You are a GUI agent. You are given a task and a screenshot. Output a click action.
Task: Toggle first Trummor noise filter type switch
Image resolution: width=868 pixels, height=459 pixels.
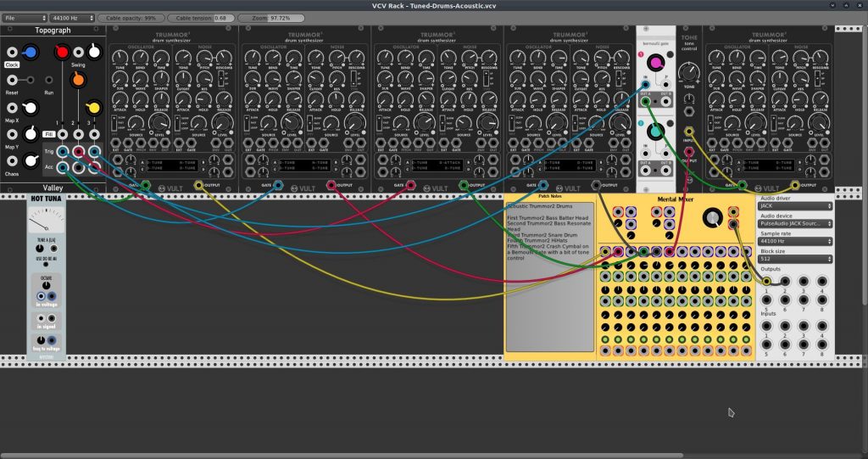pos(221,77)
